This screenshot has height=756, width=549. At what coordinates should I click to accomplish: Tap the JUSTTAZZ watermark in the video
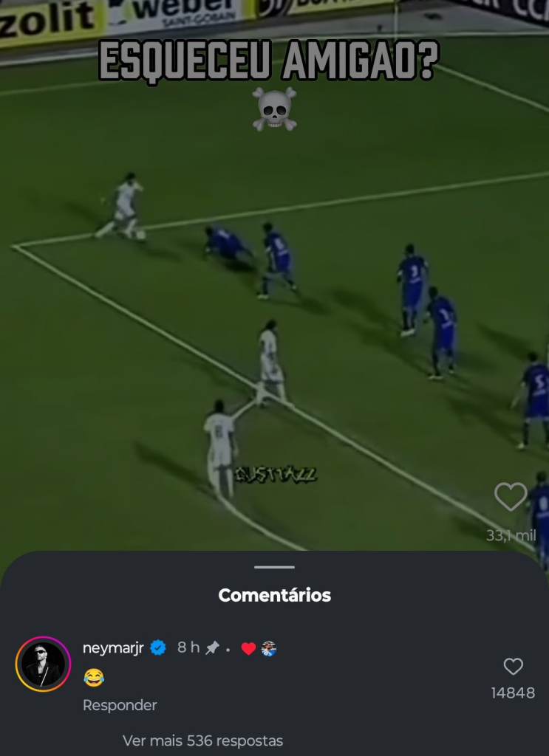(x=276, y=475)
